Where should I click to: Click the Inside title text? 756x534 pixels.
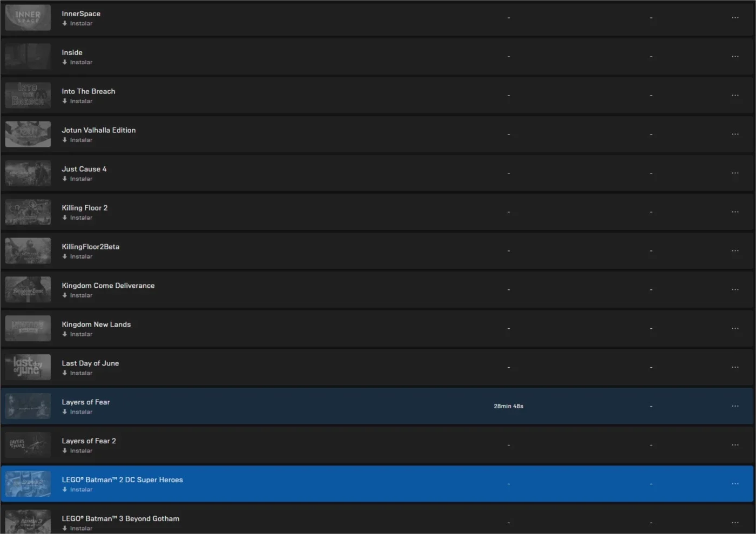tap(72, 52)
